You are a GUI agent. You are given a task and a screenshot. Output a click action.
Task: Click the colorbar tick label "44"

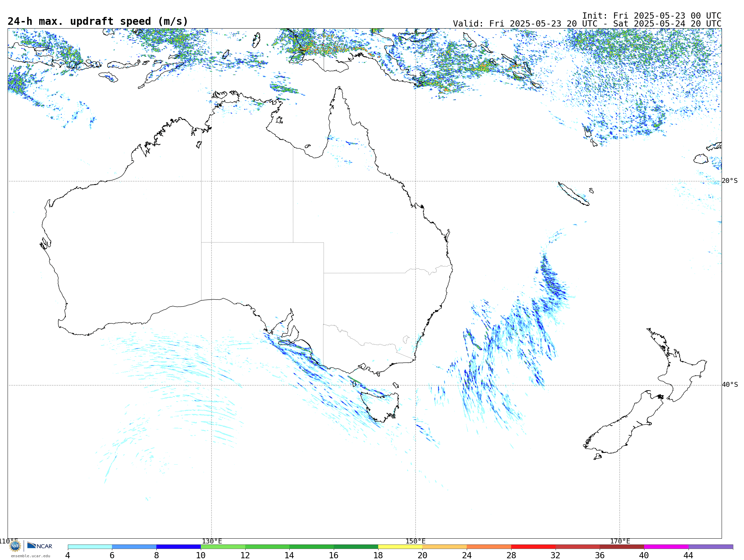pos(689,556)
